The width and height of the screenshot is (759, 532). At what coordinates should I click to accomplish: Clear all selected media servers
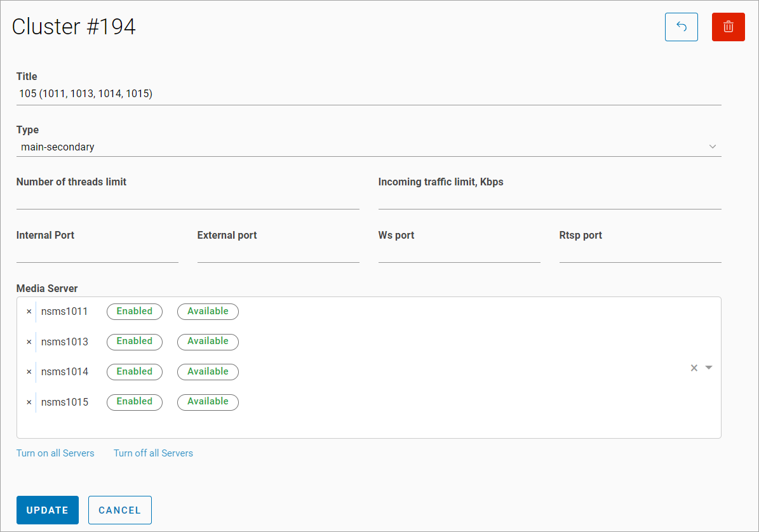point(694,368)
